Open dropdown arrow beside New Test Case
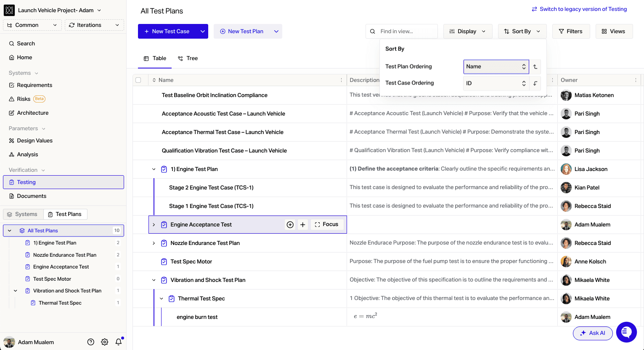 [x=203, y=32]
